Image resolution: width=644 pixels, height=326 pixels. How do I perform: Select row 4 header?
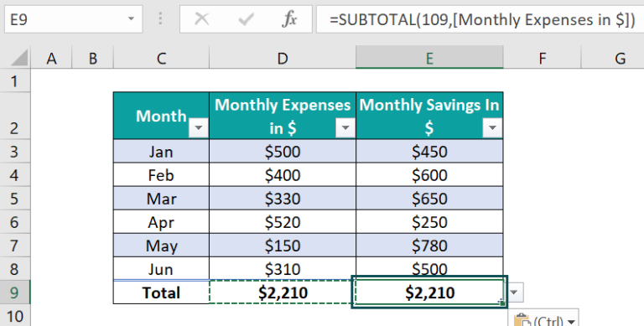(x=15, y=175)
